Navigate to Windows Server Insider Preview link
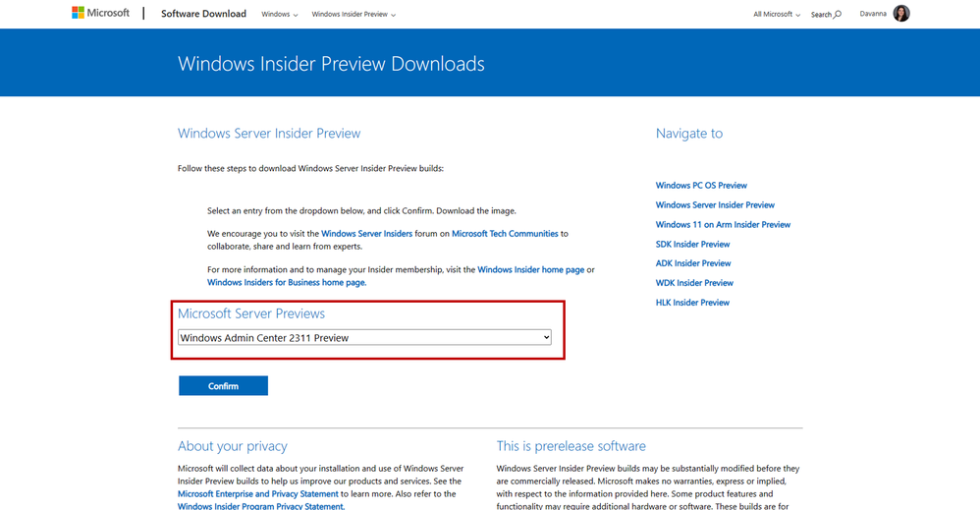The image size is (980, 510). (715, 204)
